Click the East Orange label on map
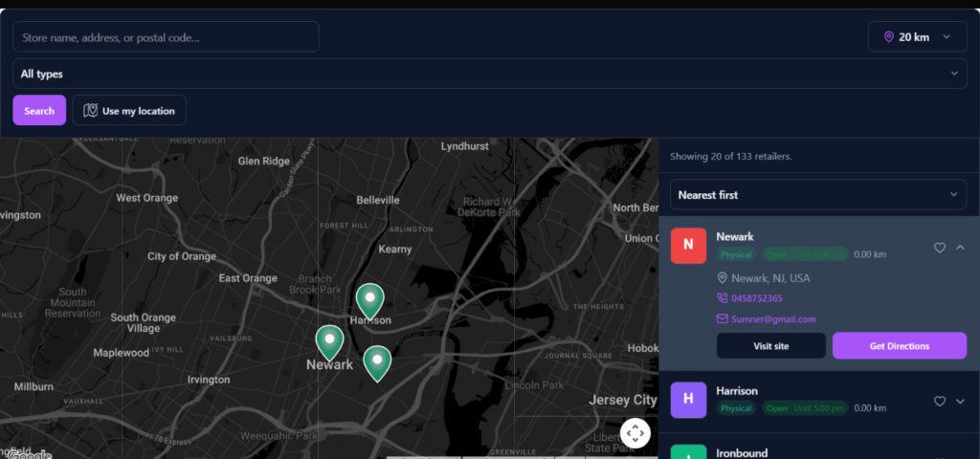980x459 pixels. coord(248,278)
